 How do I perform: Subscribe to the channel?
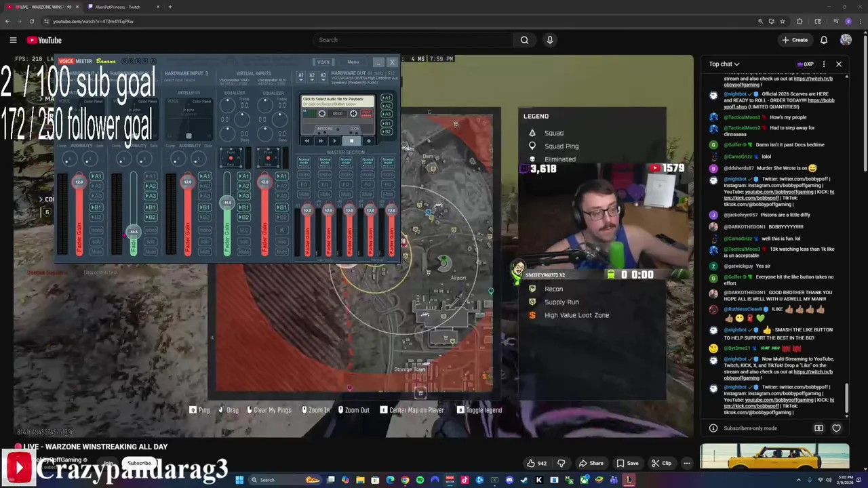pyautogui.click(x=139, y=464)
